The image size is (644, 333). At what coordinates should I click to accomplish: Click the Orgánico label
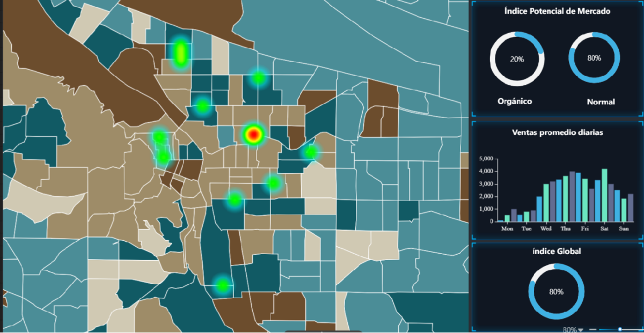(515, 101)
